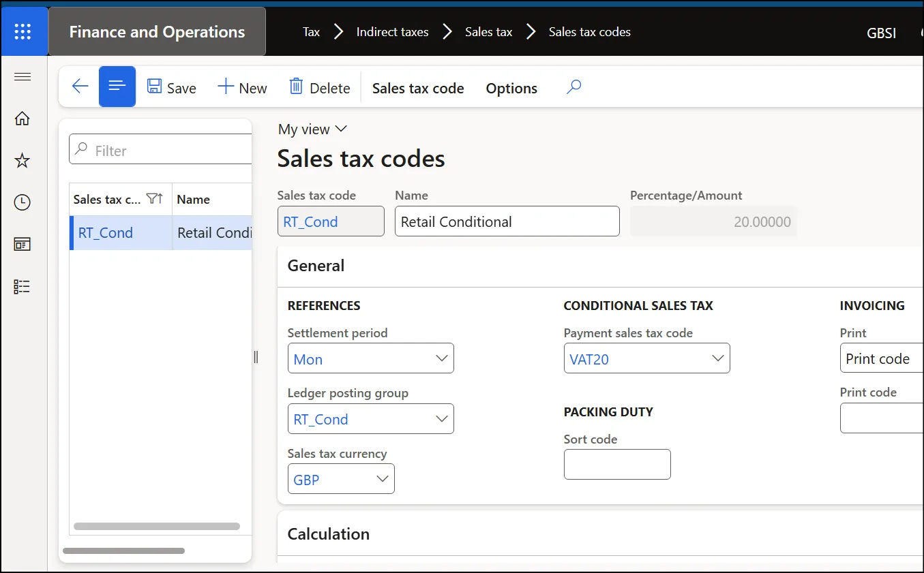This screenshot has height=573, width=924.
Task: Click the Delete trash icon
Action: pyautogui.click(x=296, y=87)
